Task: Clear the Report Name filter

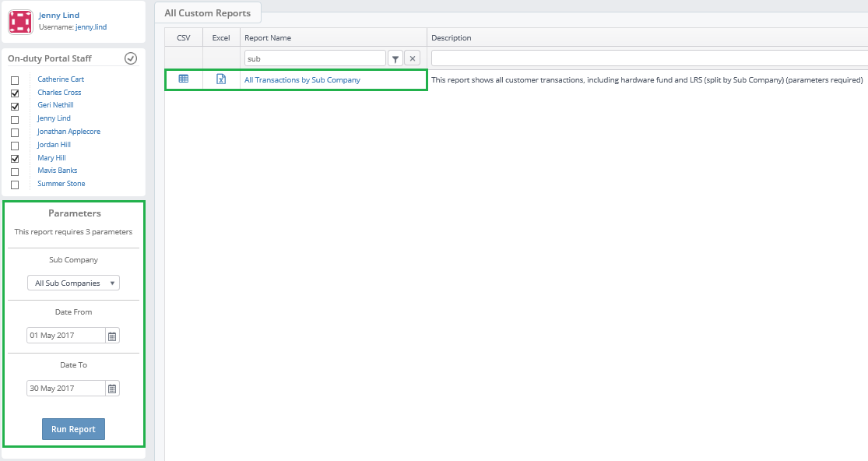Action: tap(413, 58)
